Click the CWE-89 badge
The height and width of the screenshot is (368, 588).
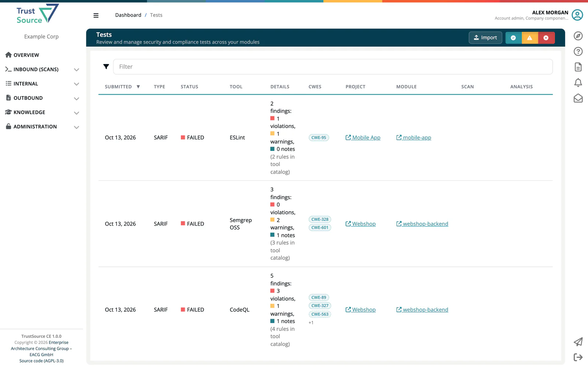tap(319, 297)
